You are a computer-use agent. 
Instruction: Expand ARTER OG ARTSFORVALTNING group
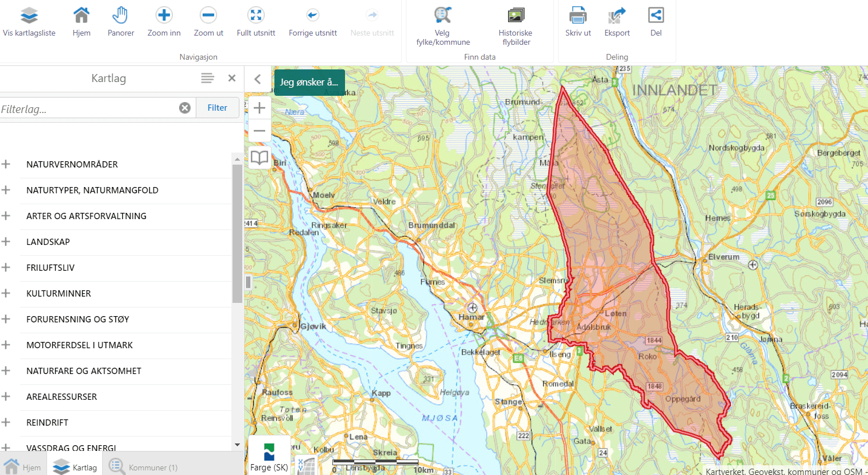coord(6,216)
